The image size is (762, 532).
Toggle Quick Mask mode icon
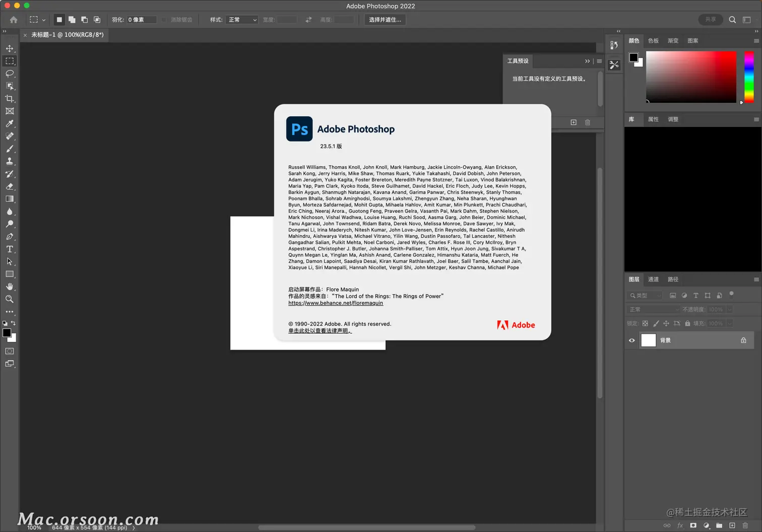coord(10,351)
